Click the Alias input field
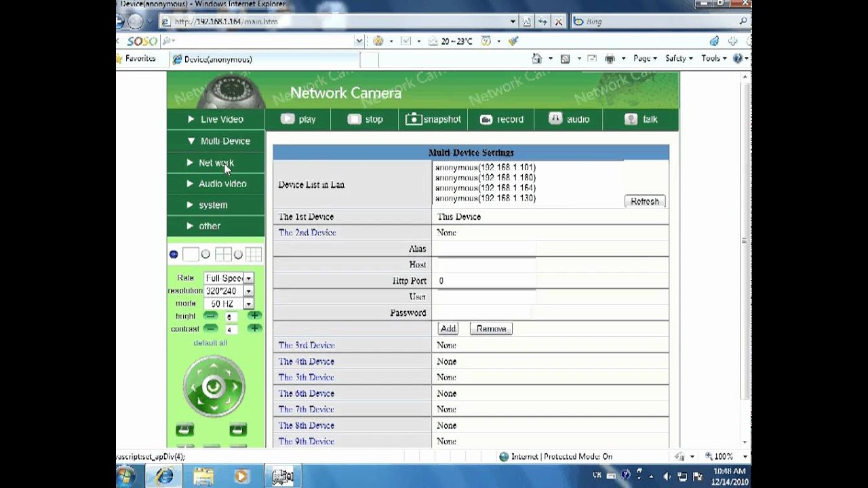This screenshot has width=868, height=488. tap(485, 249)
